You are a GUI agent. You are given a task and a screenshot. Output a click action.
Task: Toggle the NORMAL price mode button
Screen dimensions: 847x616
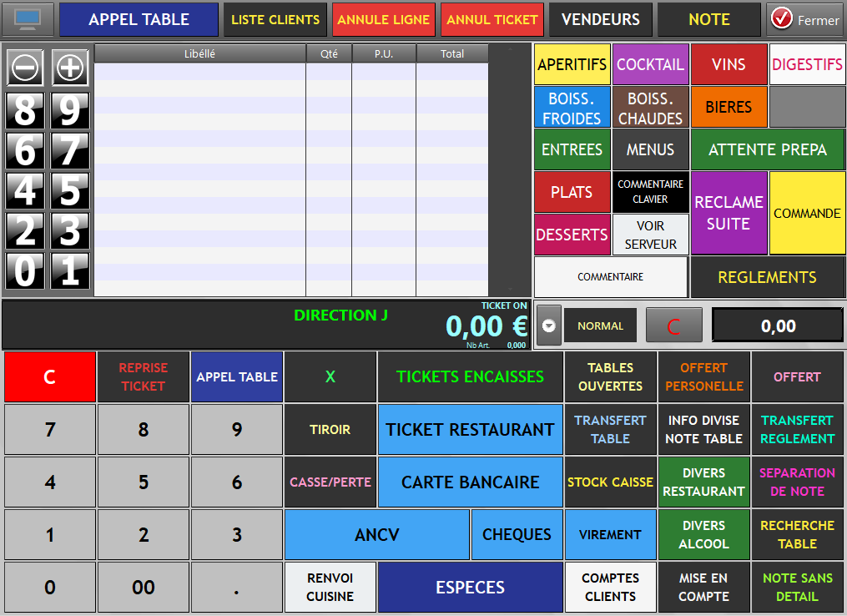[600, 326]
